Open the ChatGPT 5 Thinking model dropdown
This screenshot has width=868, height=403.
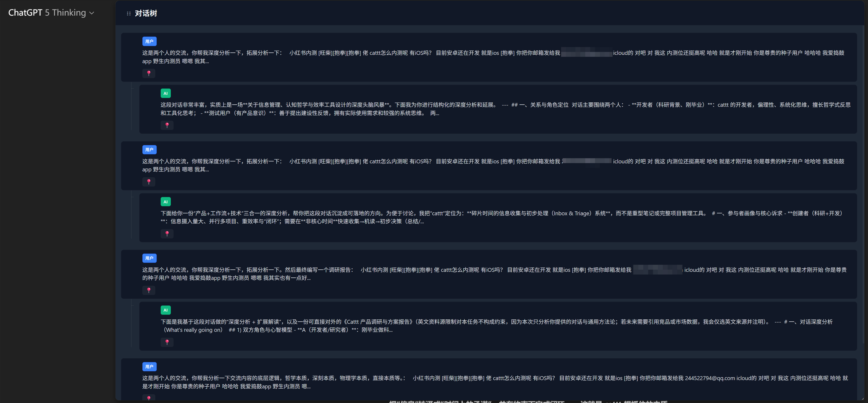pyautogui.click(x=51, y=13)
